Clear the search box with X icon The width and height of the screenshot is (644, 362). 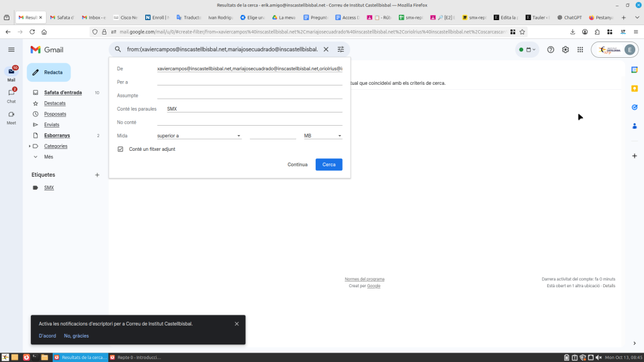pyautogui.click(x=326, y=49)
